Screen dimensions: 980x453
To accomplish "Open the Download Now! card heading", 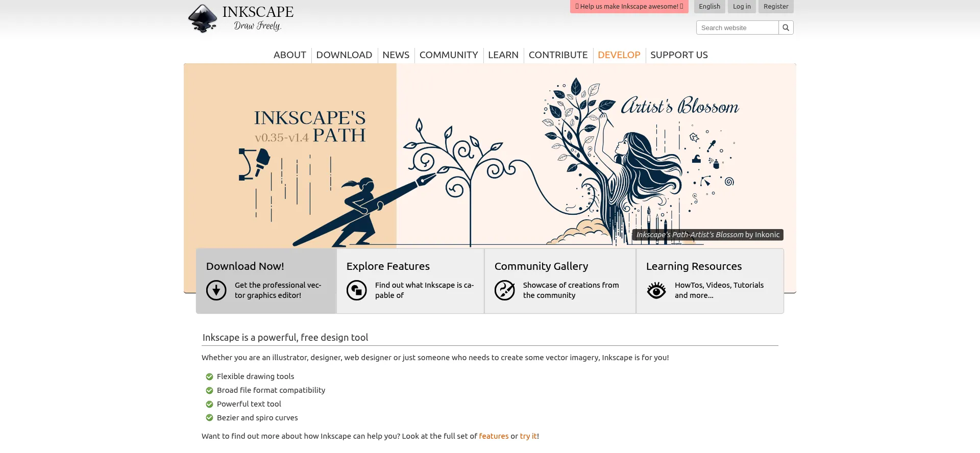I will tap(245, 266).
